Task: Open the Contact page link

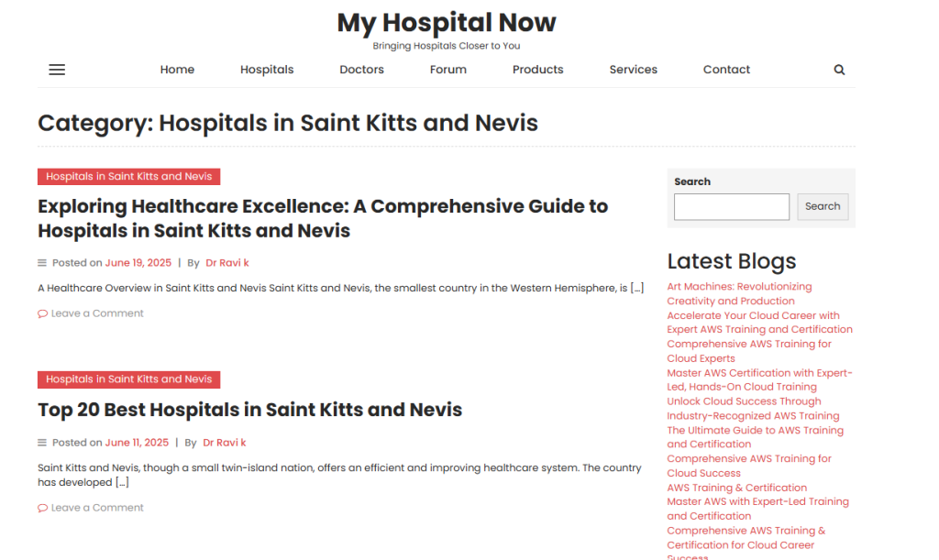Action: 726,70
